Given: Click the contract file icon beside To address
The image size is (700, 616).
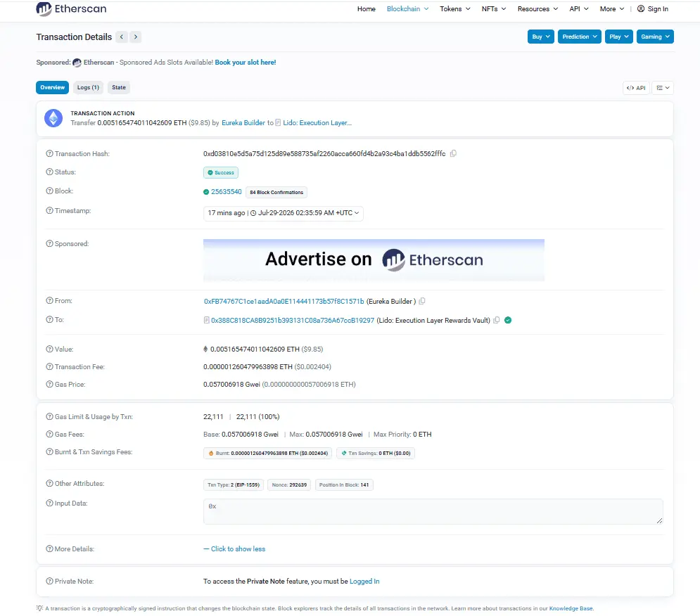Looking at the screenshot, I should [x=206, y=321].
